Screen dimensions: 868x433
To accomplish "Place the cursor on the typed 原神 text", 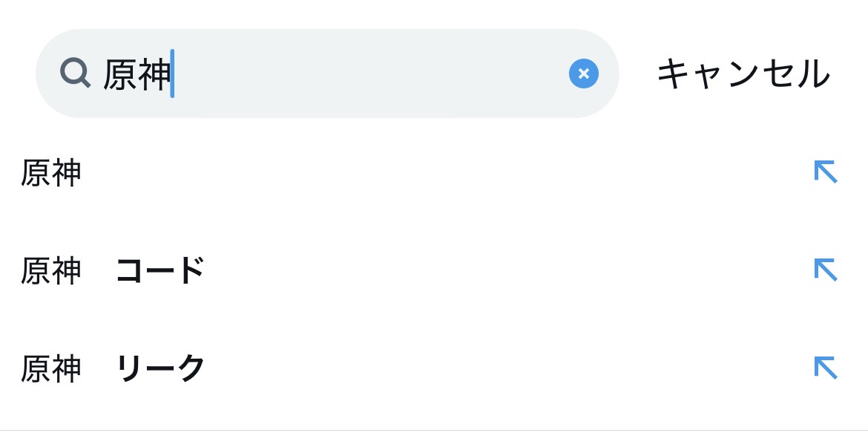I will 136,74.
